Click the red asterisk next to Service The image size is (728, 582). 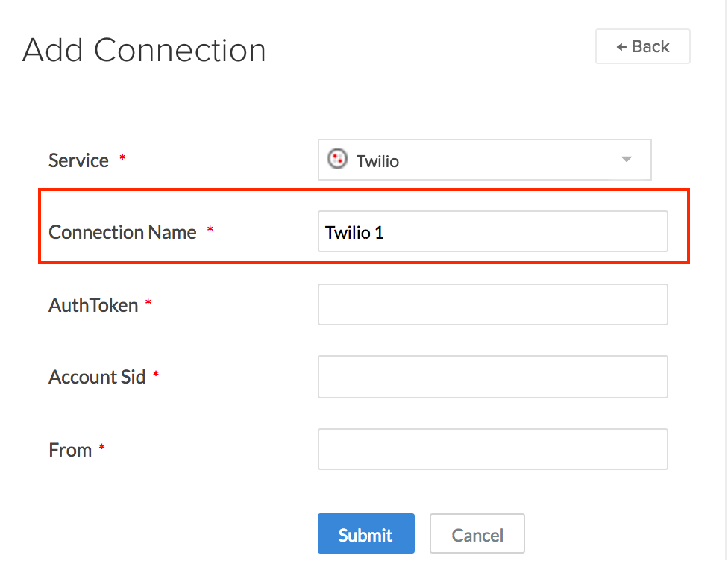[122, 156]
